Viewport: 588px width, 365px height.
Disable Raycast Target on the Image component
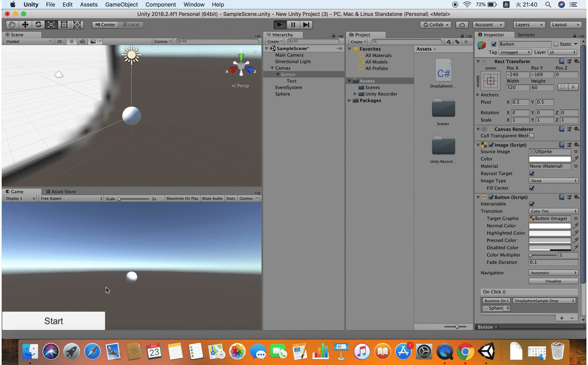click(x=531, y=173)
